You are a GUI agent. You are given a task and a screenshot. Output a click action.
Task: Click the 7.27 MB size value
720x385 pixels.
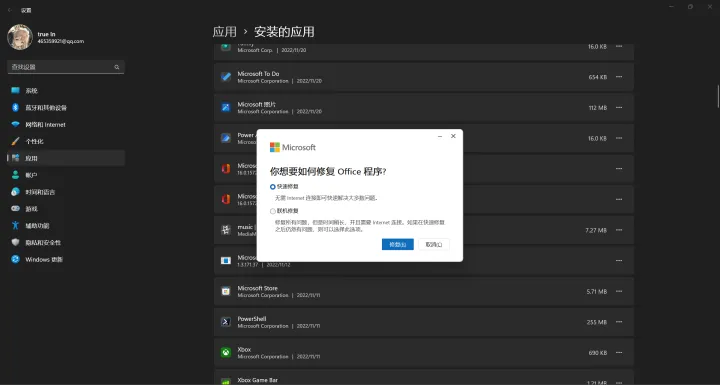click(x=596, y=230)
